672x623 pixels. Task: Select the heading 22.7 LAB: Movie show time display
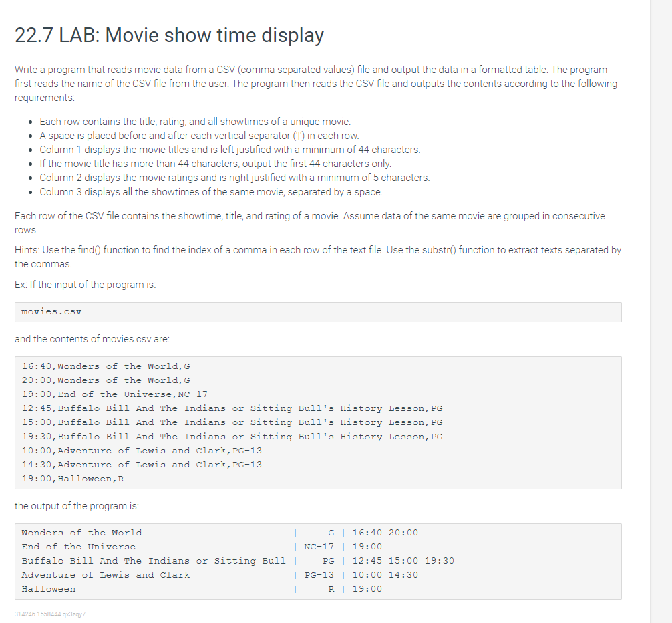point(168,35)
